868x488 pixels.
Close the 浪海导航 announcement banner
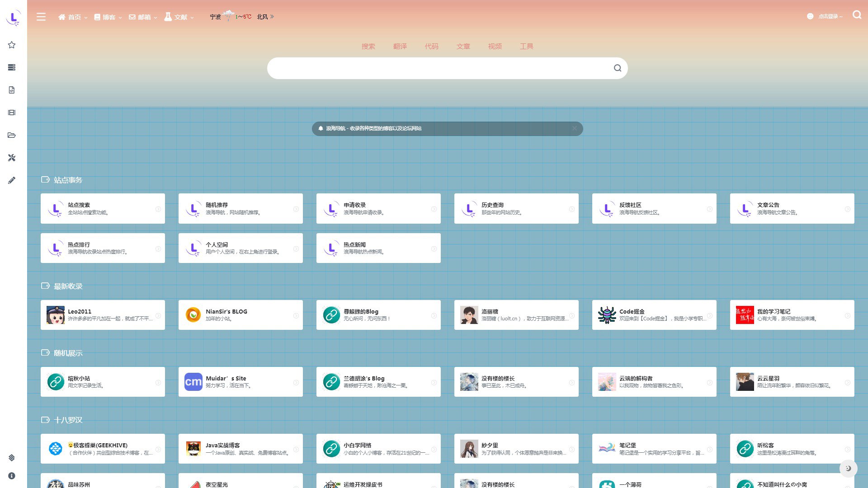tap(574, 128)
